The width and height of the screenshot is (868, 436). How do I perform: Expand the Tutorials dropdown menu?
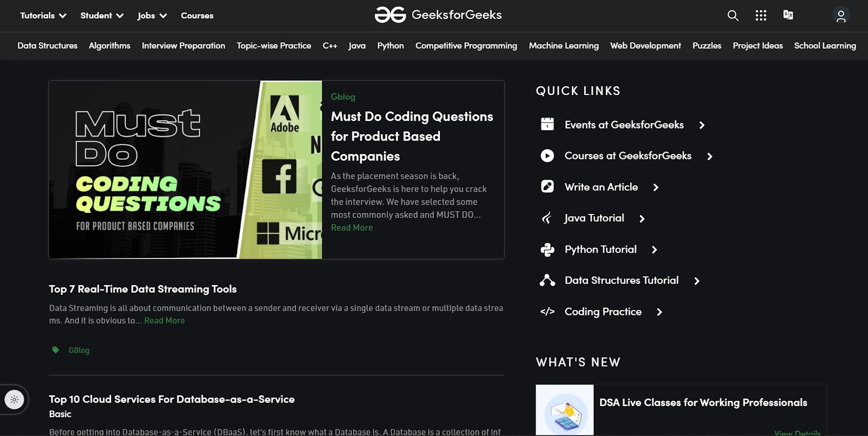[43, 16]
